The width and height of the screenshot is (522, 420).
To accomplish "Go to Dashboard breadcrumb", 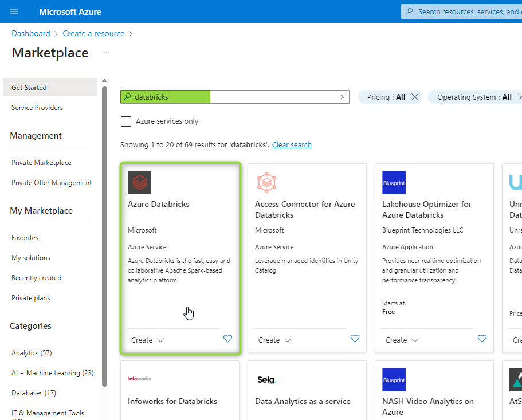I will click(30, 33).
